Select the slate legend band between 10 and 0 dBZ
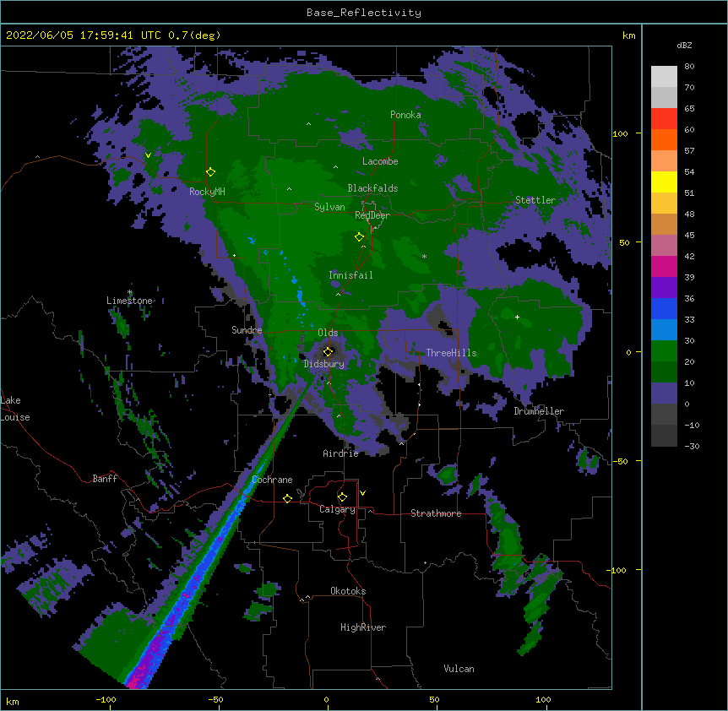The width and height of the screenshot is (728, 711). [x=664, y=393]
